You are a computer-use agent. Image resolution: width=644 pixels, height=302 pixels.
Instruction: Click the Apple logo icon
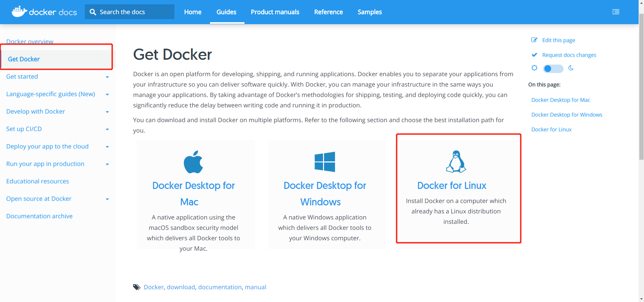193,162
